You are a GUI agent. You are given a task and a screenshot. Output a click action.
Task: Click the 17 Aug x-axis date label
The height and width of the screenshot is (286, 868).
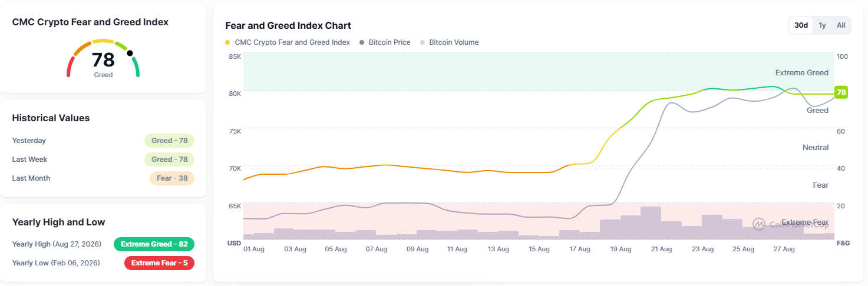click(x=580, y=250)
